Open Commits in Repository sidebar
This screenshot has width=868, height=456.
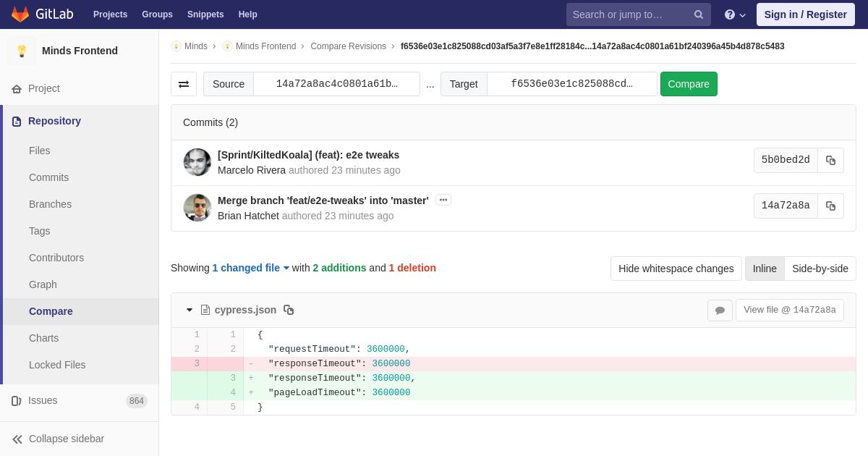(x=48, y=177)
